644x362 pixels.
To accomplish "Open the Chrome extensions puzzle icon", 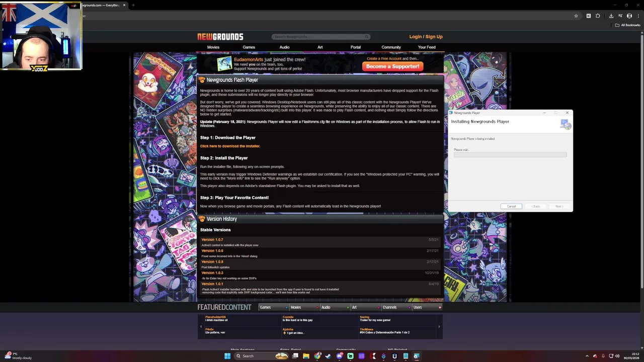I will point(598,16).
